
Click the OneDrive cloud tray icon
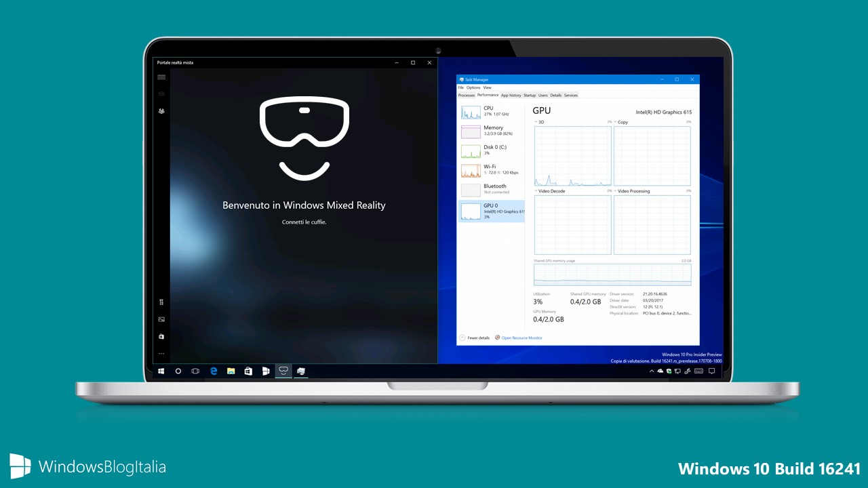(660, 371)
